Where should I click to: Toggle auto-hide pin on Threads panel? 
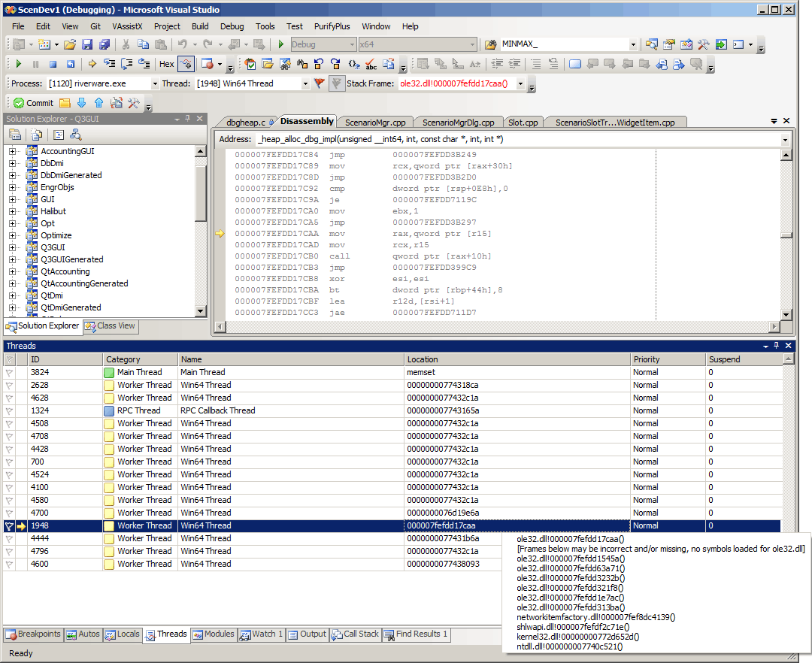click(x=776, y=346)
